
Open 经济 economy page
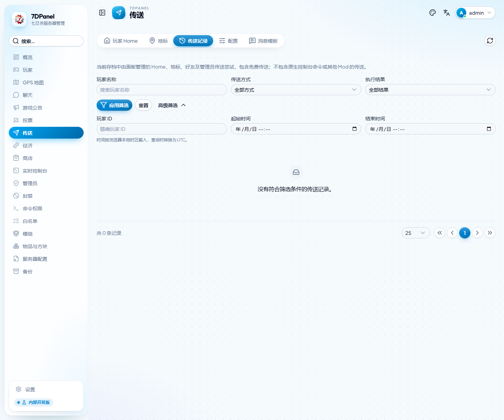[46, 146]
